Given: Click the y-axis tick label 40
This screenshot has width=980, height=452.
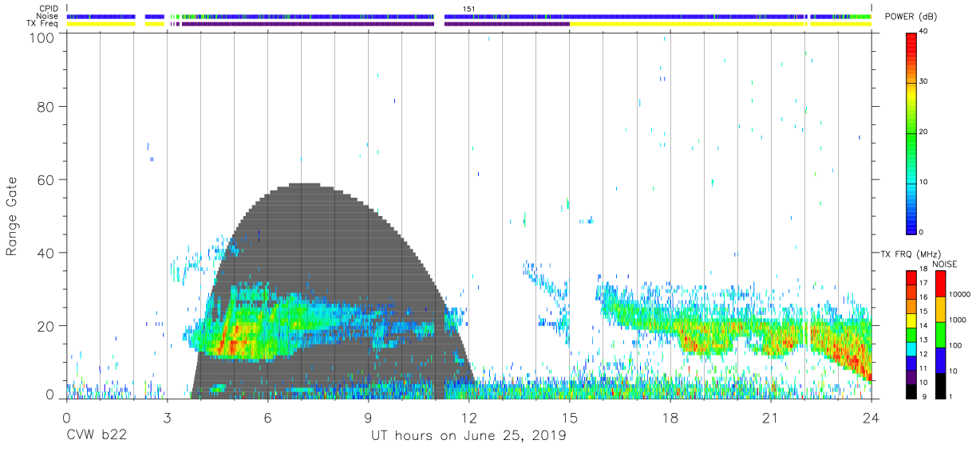Looking at the screenshot, I should pos(45,253).
